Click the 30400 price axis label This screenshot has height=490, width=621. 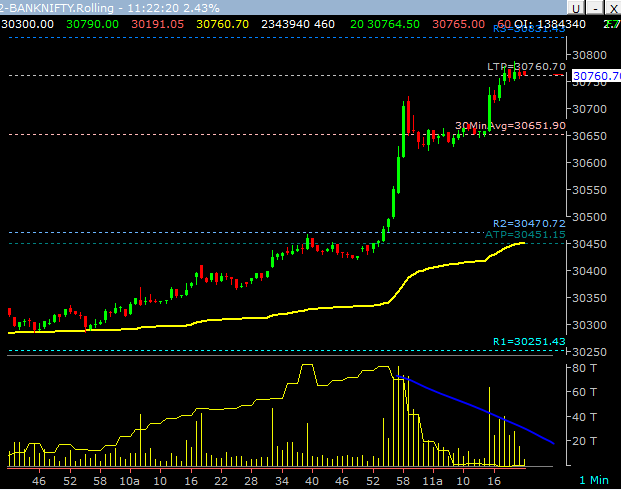[589, 271]
